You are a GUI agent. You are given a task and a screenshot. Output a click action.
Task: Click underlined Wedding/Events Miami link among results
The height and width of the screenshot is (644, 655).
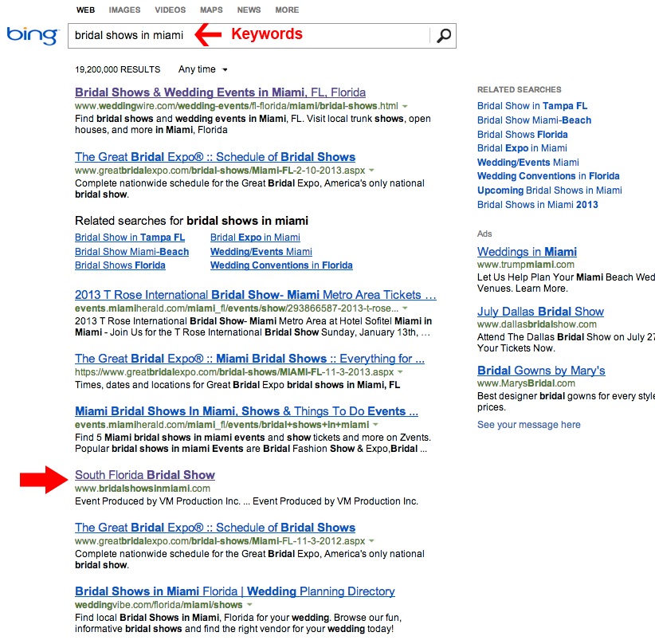click(x=261, y=252)
